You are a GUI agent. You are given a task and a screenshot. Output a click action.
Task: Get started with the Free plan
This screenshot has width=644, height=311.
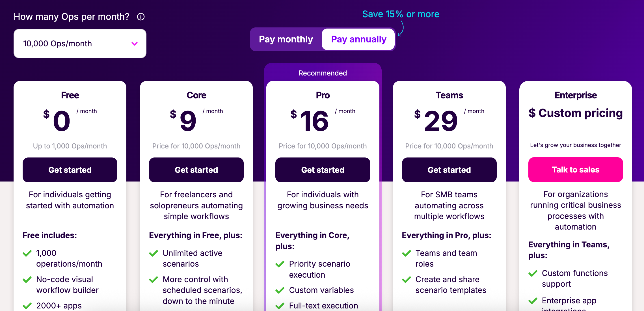(x=70, y=170)
